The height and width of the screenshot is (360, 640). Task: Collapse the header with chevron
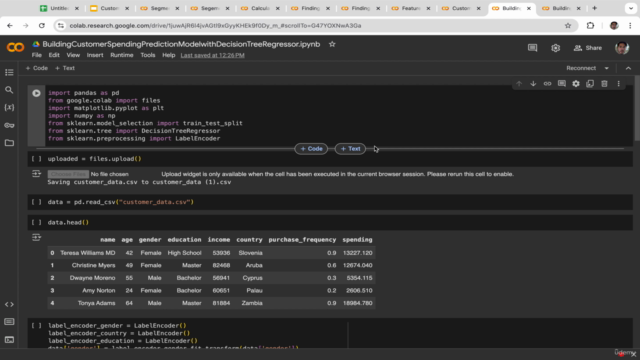pyautogui.click(x=628, y=68)
